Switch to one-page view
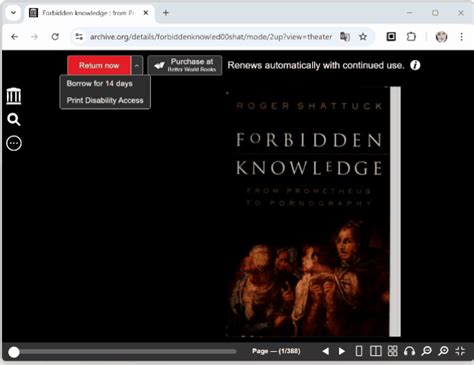The width and height of the screenshot is (474, 365). [359, 351]
